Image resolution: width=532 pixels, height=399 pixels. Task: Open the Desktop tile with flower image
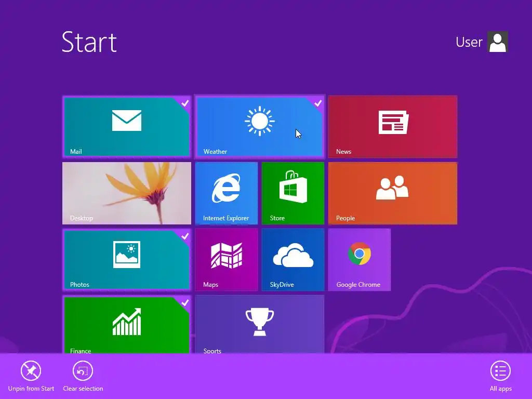127,193
